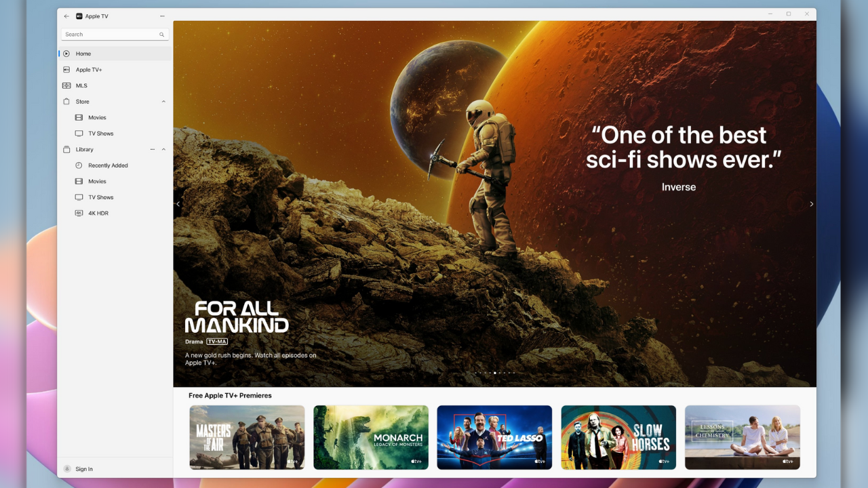The width and height of the screenshot is (868, 488).
Task: Click the Drama genre label
Action: (x=194, y=342)
